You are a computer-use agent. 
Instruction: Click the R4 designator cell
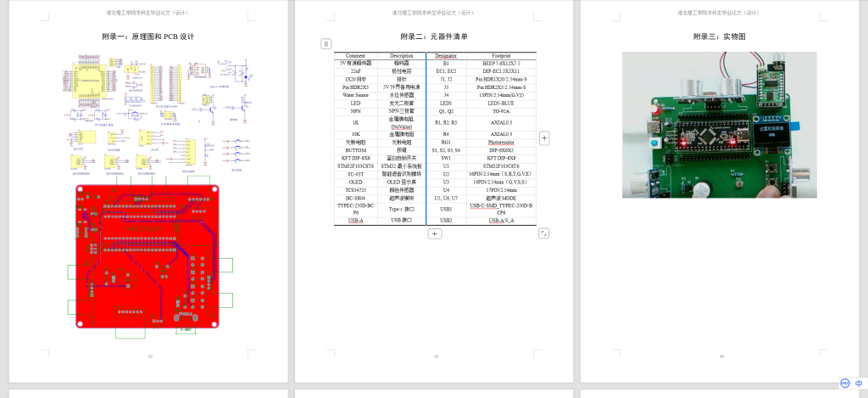pos(446,134)
